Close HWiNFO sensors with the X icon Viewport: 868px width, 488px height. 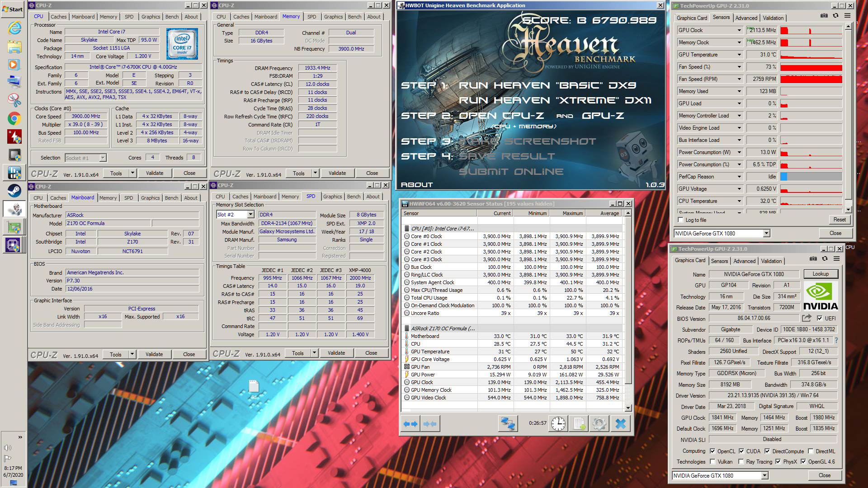[621, 424]
